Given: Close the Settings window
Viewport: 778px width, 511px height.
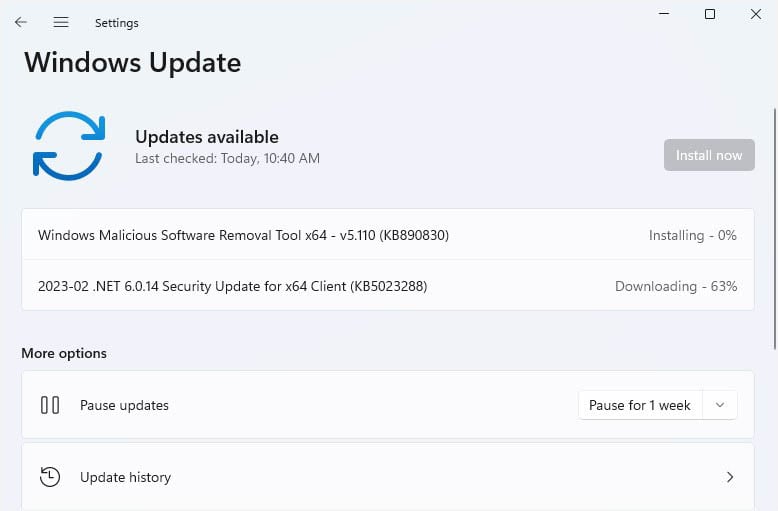Looking at the screenshot, I should coord(755,14).
